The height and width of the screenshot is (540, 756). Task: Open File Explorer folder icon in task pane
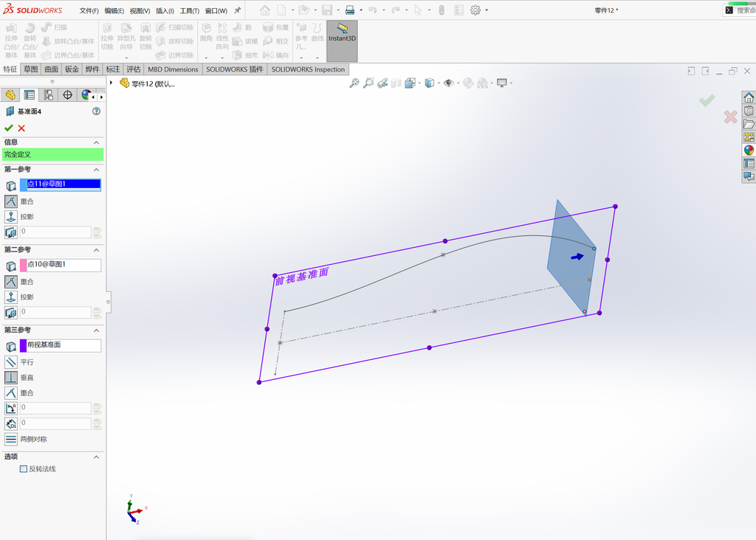(x=749, y=124)
